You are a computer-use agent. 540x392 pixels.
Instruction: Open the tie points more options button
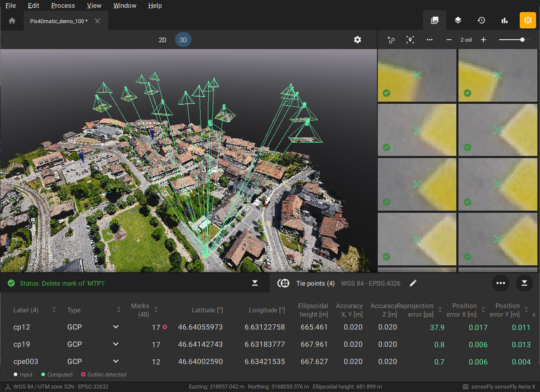tap(500, 283)
